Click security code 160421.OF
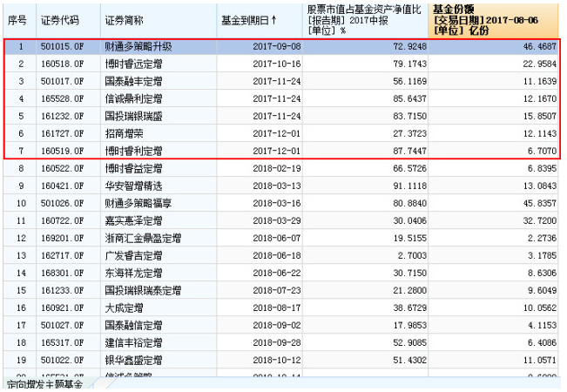 (62, 186)
